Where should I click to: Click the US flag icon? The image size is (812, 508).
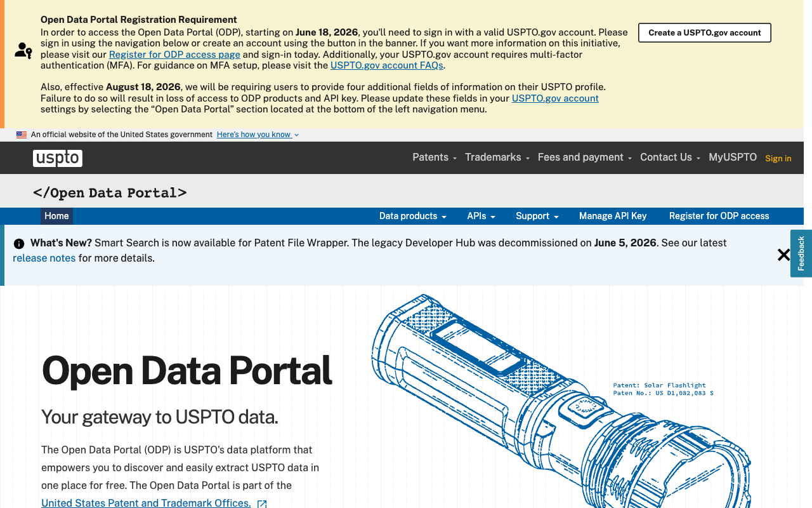[x=22, y=135]
